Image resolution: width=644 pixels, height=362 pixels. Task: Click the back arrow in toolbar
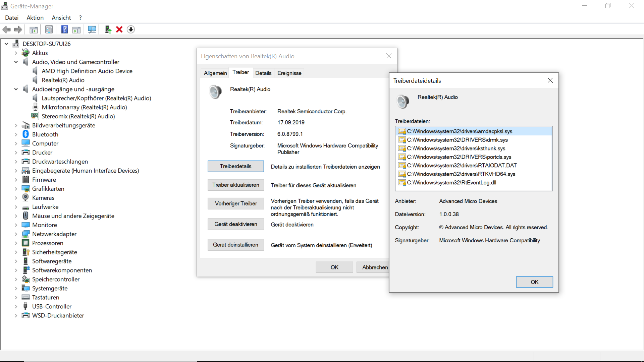pyautogui.click(x=6, y=29)
